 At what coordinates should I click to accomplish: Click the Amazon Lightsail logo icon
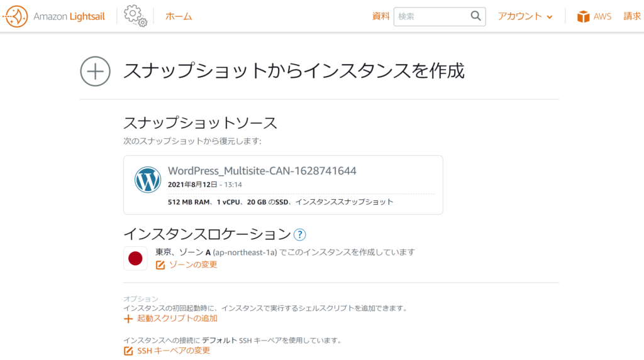coord(16,16)
